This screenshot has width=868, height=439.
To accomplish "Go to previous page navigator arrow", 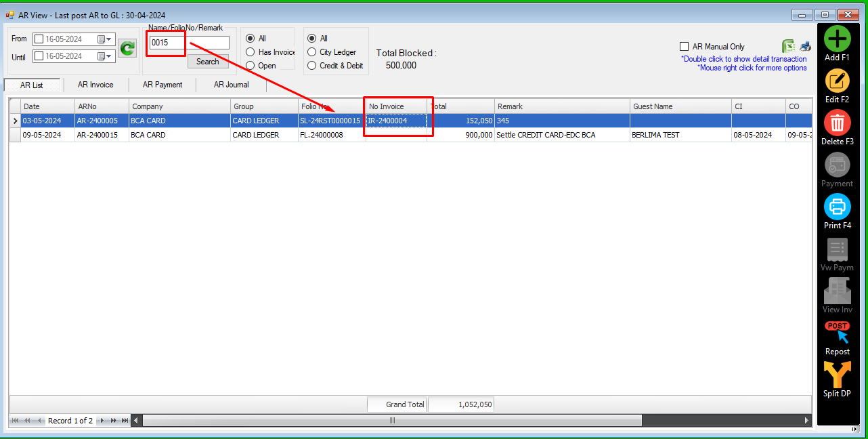I will 28,421.
